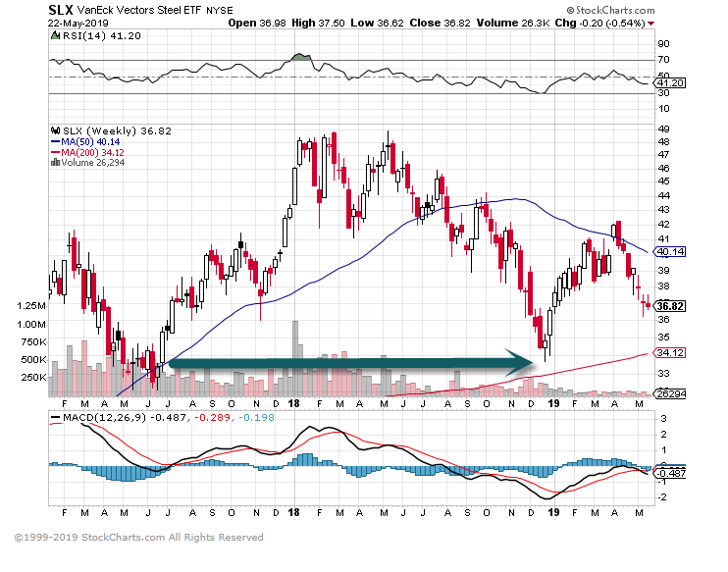Screen dimensions: 728x572
Task: Click the tallest volume bar near 2018
Action: [x=294, y=358]
